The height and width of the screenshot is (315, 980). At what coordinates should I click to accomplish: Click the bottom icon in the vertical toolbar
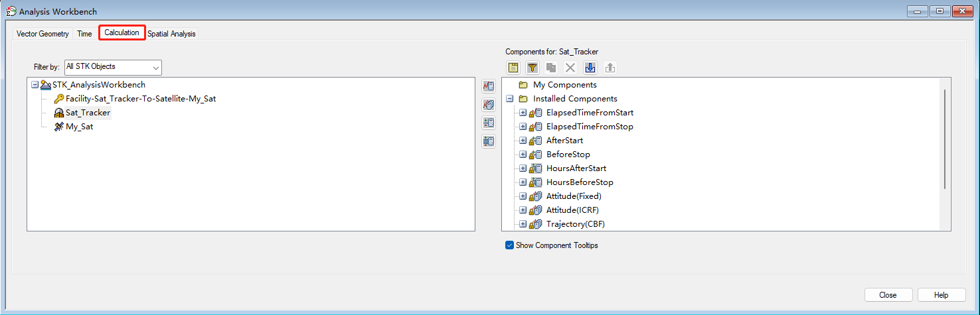pos(489,141)
